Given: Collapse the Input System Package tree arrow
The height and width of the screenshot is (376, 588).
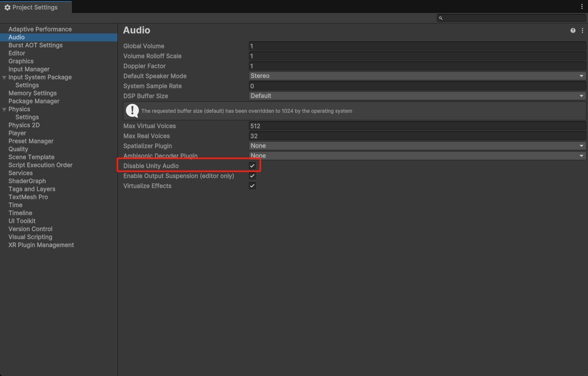Looking at the screenshot, I should tap(4, 77).
